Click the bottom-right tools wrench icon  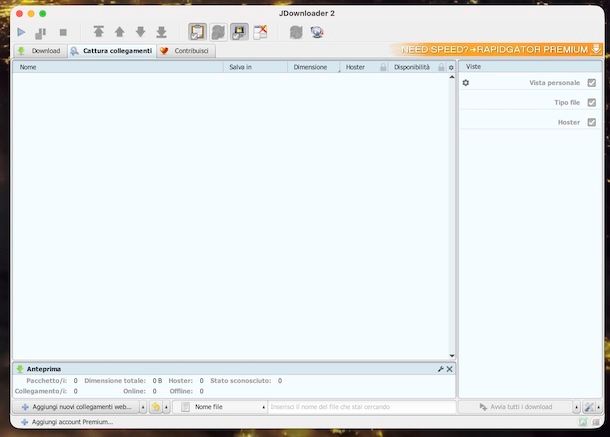pos(589,407)
